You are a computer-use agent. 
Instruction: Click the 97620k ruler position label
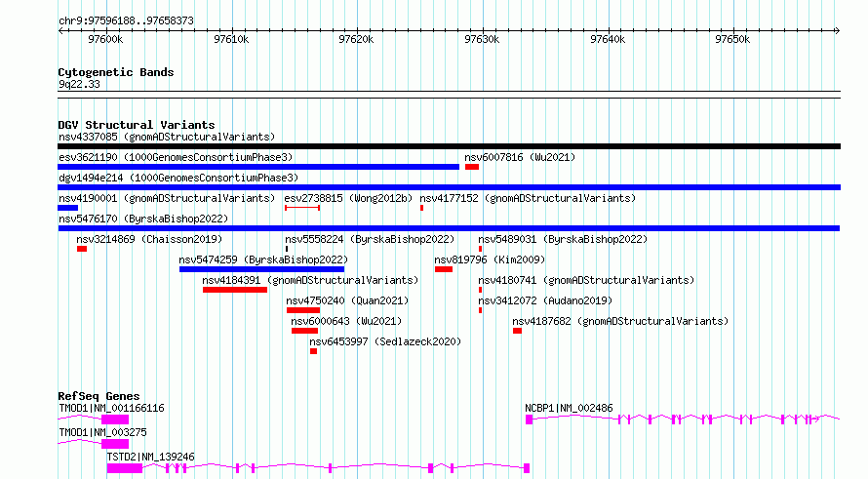point(356,39)
